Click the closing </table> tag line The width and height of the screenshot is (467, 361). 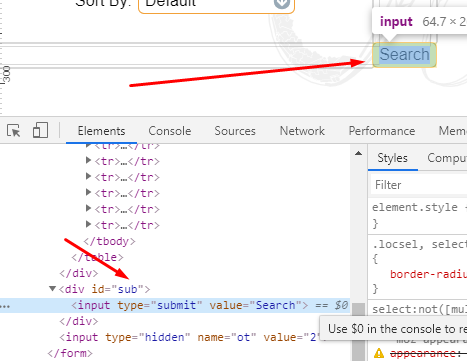tap(97, 257)
